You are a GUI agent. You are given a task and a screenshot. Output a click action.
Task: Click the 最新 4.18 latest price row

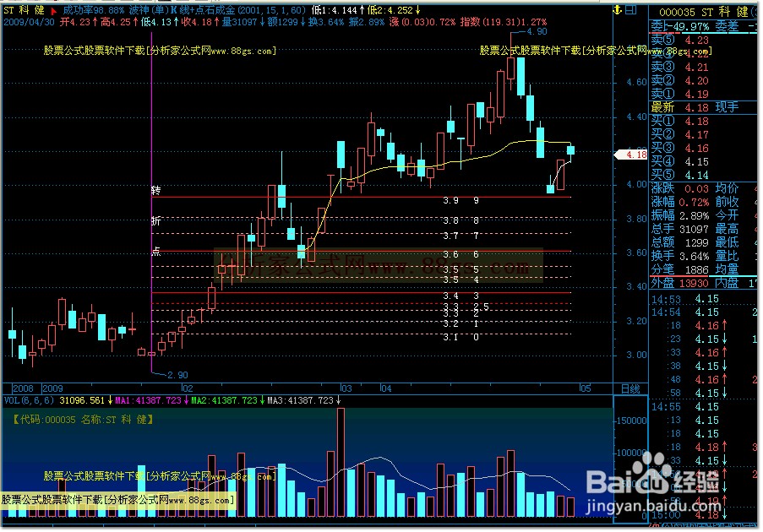coord(680,107)
